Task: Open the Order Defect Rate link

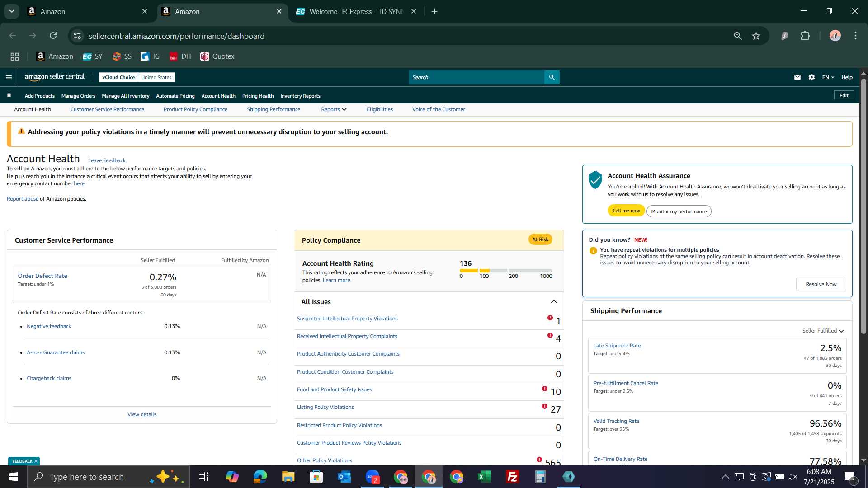Action: coord(42,276)
